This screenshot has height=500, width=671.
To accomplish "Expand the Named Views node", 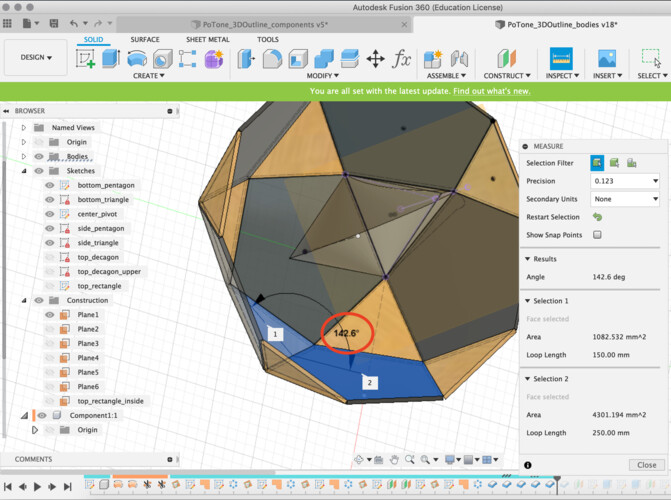I will point(24,128).
